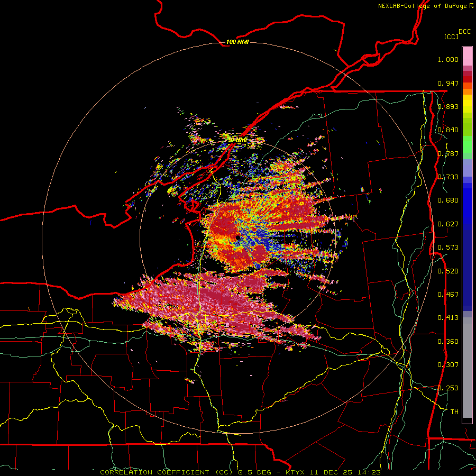
Task: Select the 0.307 scale value
Action: coord(448,365)
